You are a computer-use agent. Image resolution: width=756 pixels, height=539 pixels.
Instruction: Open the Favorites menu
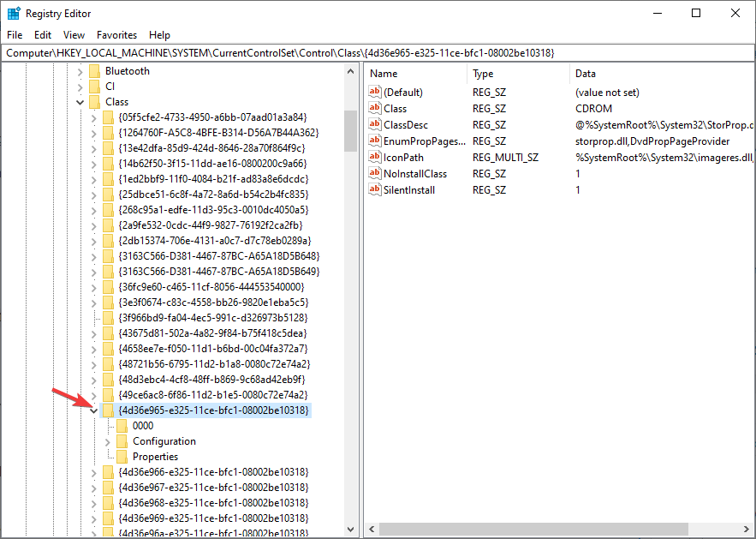point(116,35)
